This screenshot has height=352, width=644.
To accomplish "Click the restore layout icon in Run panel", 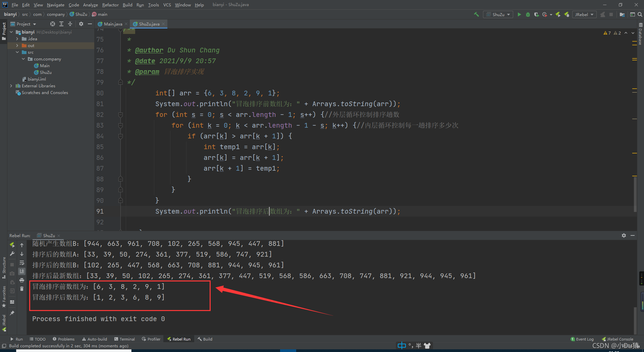I will pos(12,302).
